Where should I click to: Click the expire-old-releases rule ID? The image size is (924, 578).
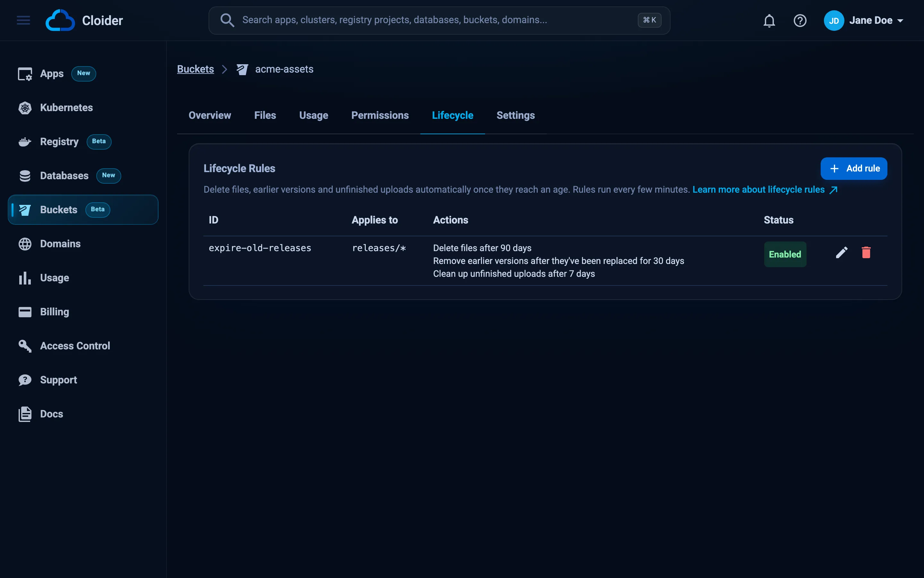260,248
